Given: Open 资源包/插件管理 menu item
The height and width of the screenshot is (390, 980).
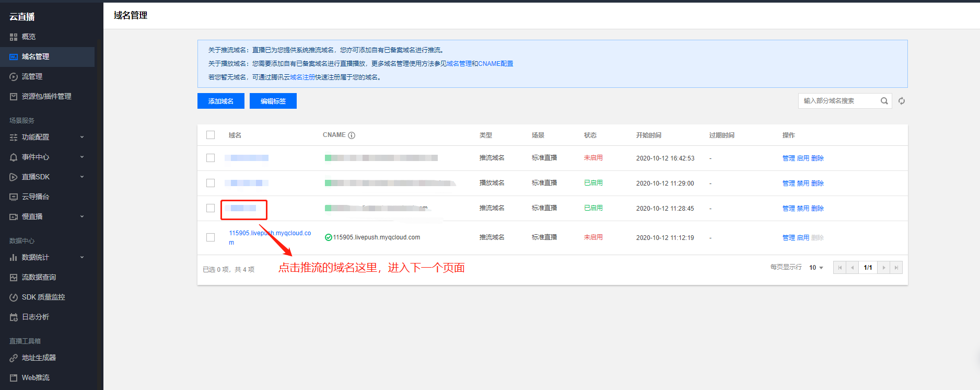Looking at the screenshot, I should pos(46,96).
